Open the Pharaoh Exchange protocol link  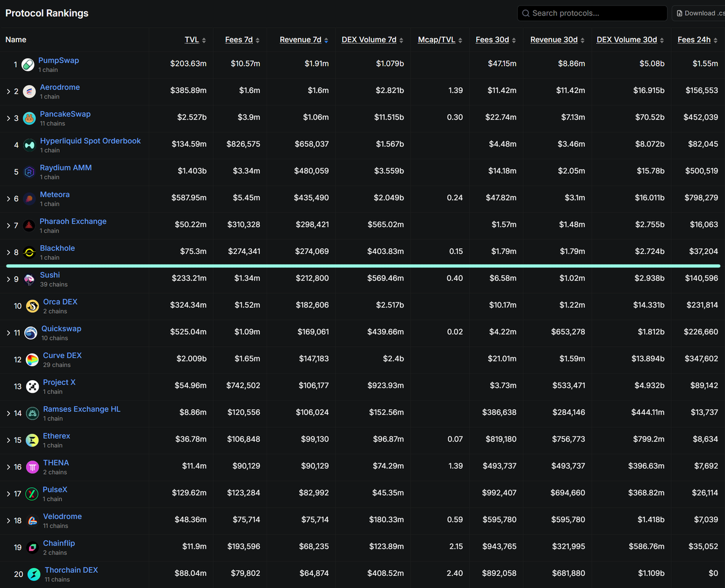pyautogui.click(x=72, y=221)
